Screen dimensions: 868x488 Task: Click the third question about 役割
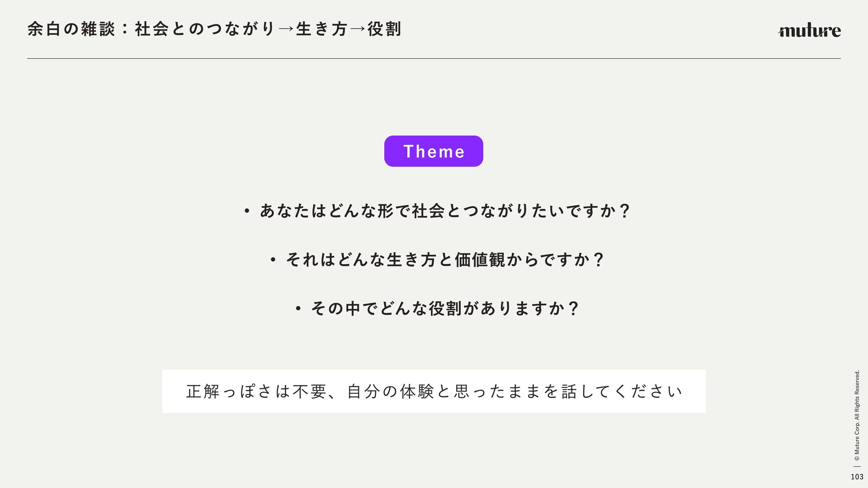click(x=445, y=308)
